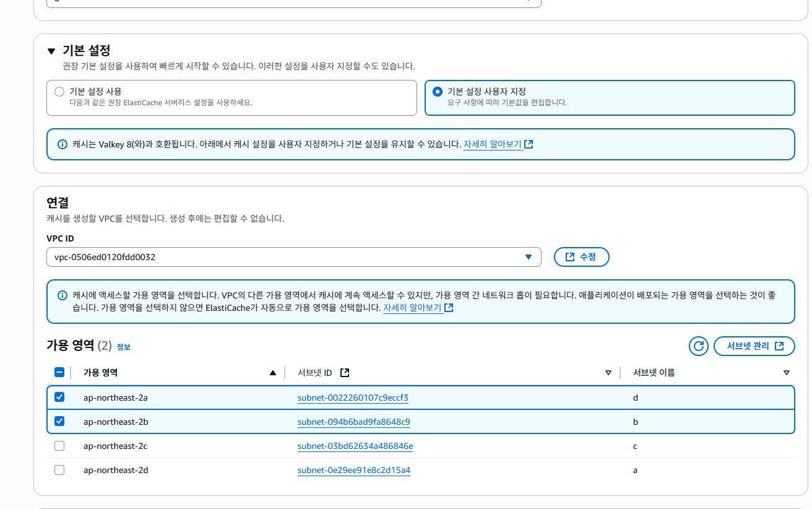Click the 서브넷 ID column header label
This screenshot has height=509, width=812.
coord(315,373)
